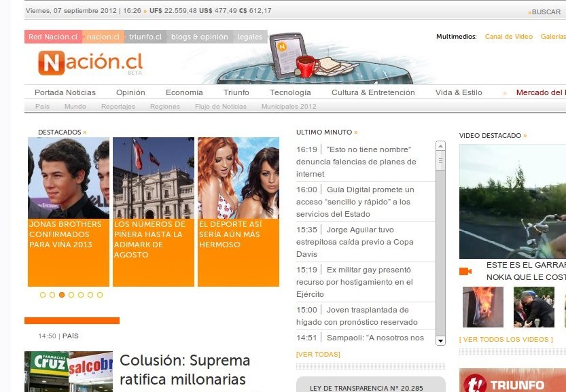
Task: Open Colusión: Suprema ratifica millonarias headline
Action: [x=185, y=370]
